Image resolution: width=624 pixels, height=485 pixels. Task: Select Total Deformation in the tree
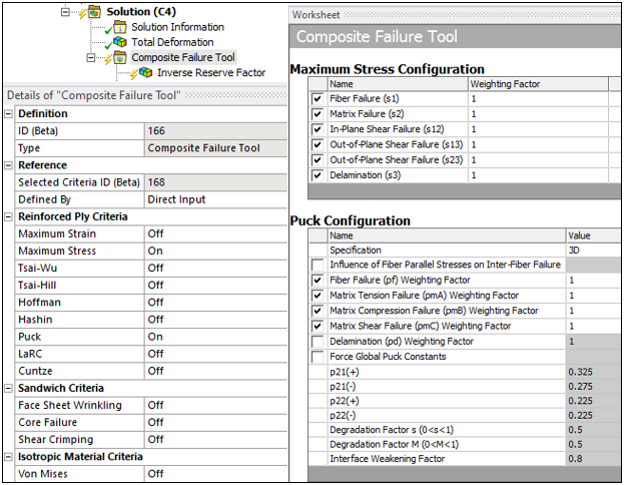172,42
